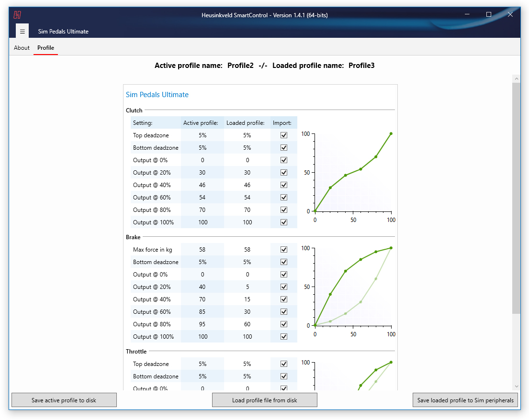Uncheck Clutch Output @ 0% import
The width and height of the screenshot is (529, 420).
coord(284,160)
